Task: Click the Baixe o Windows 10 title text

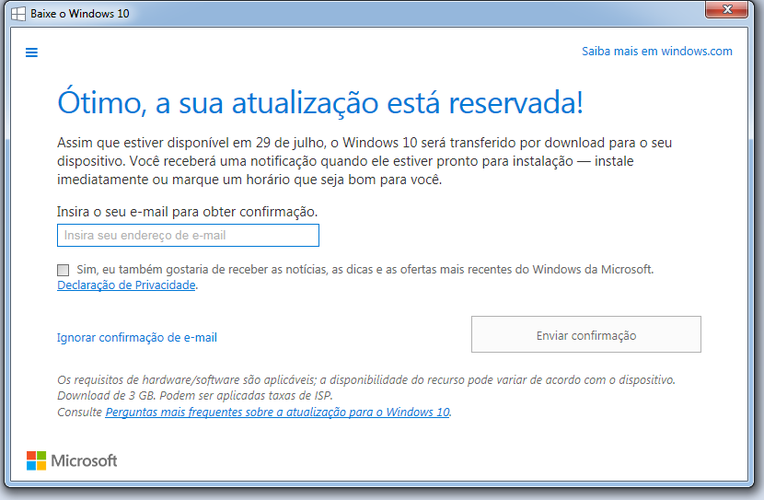Action: (80, 14)
